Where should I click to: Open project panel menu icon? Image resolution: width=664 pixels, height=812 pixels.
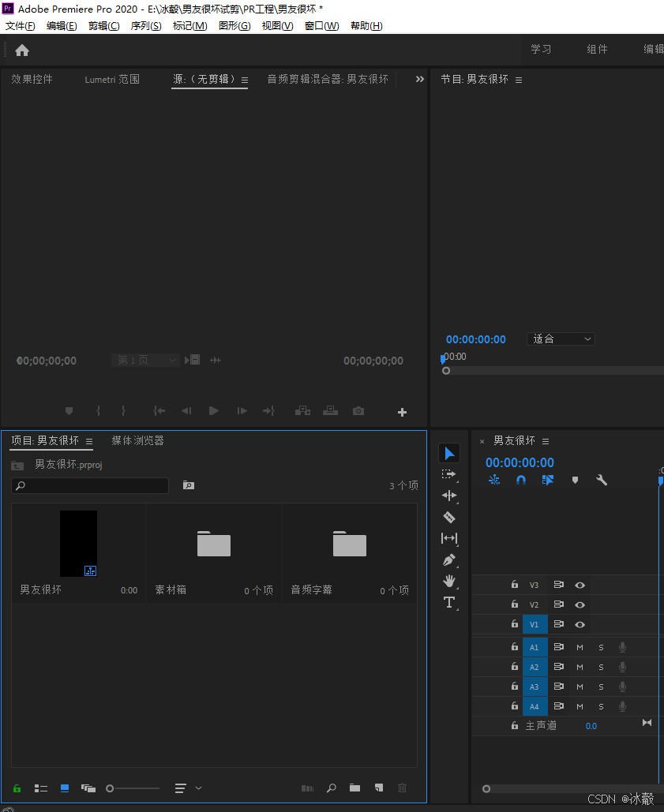point(89,442)
